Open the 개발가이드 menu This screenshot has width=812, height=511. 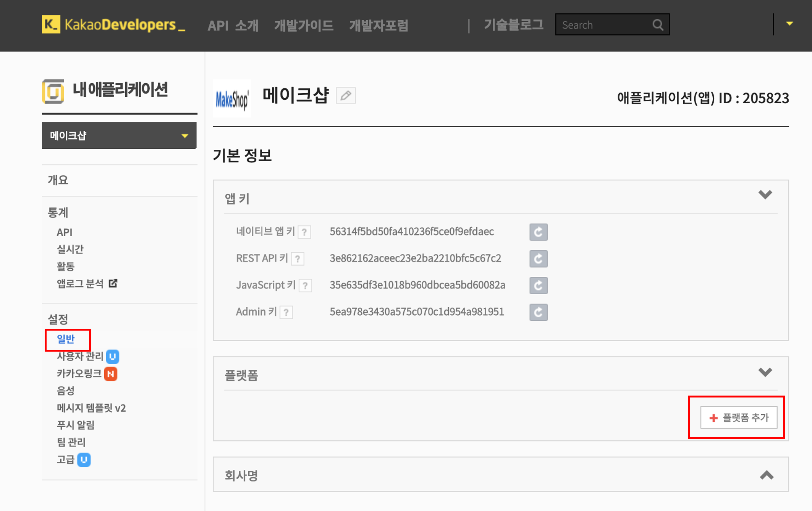click(x=304, y=26)
